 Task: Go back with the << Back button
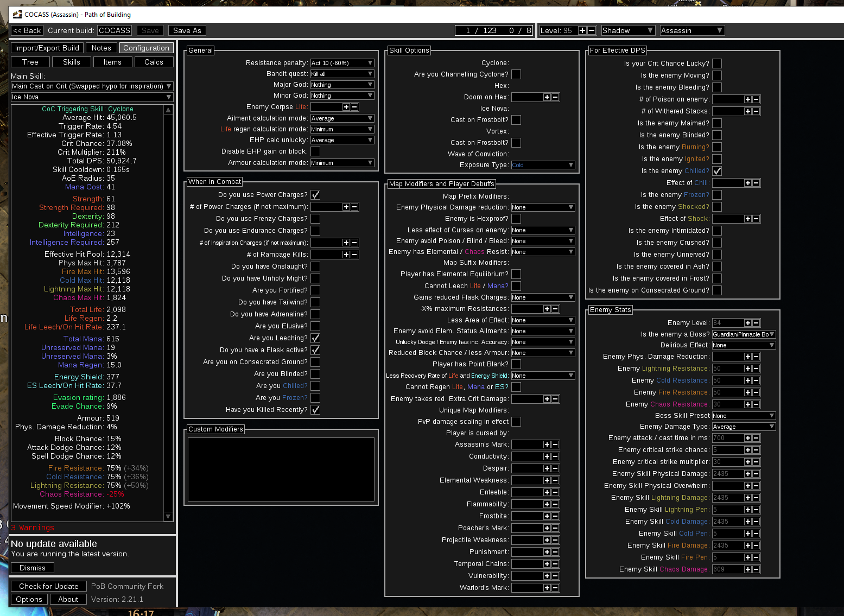(x=27, y=30)
